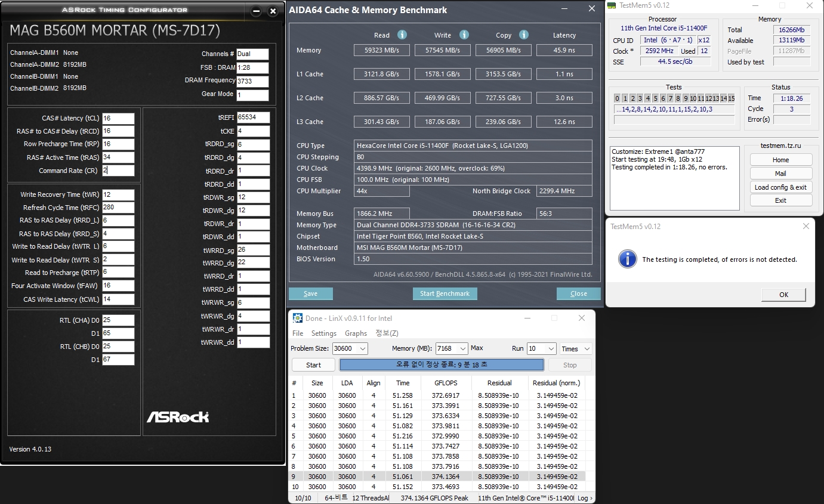Click the Channels # field showing Dual
This screenshot has width=824, height=504.
point(252,54)
